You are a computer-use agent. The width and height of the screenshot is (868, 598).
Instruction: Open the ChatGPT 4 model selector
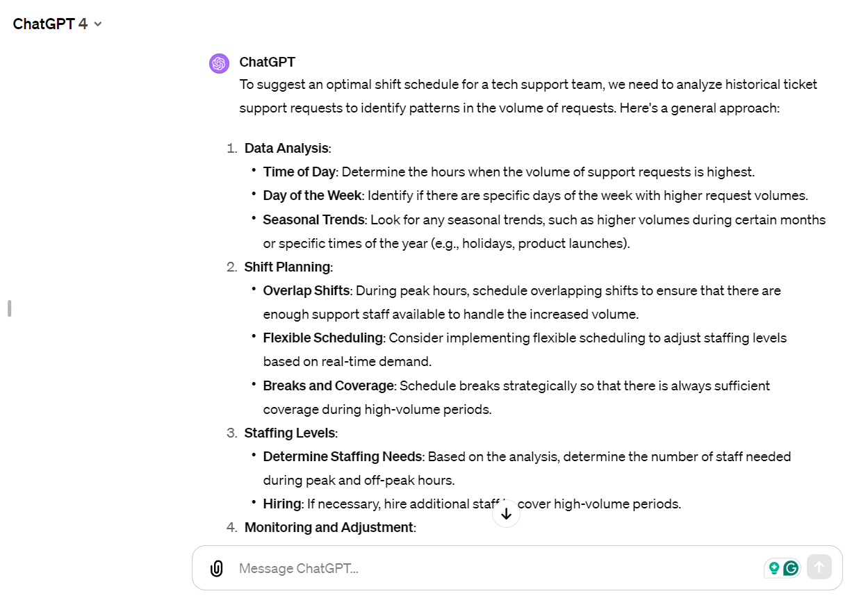[x=49, y=23]
